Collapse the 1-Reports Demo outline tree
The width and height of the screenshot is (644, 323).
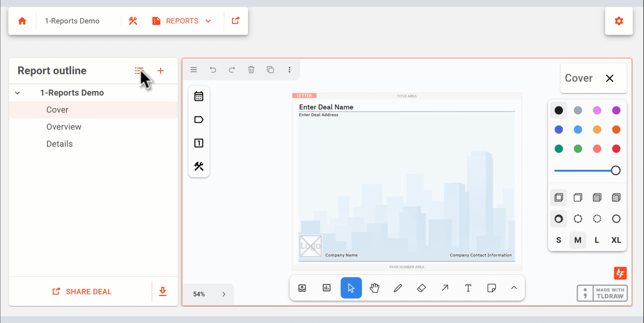pyautogui.click(x=17, y=92)
